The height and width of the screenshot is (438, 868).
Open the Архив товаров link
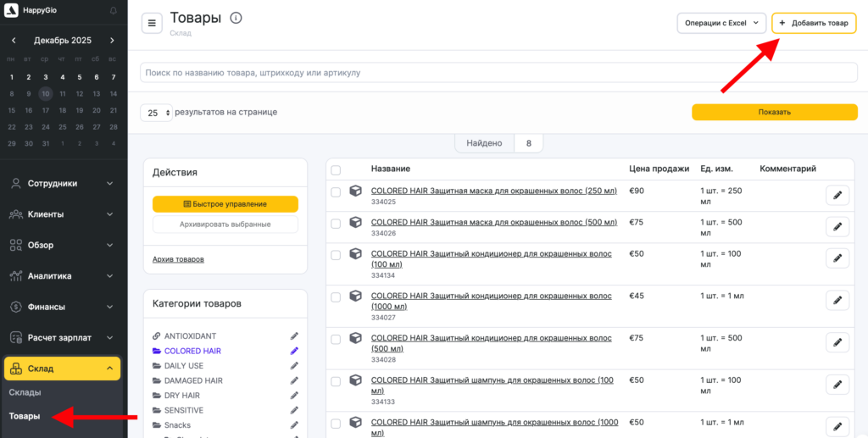(178, 259)
